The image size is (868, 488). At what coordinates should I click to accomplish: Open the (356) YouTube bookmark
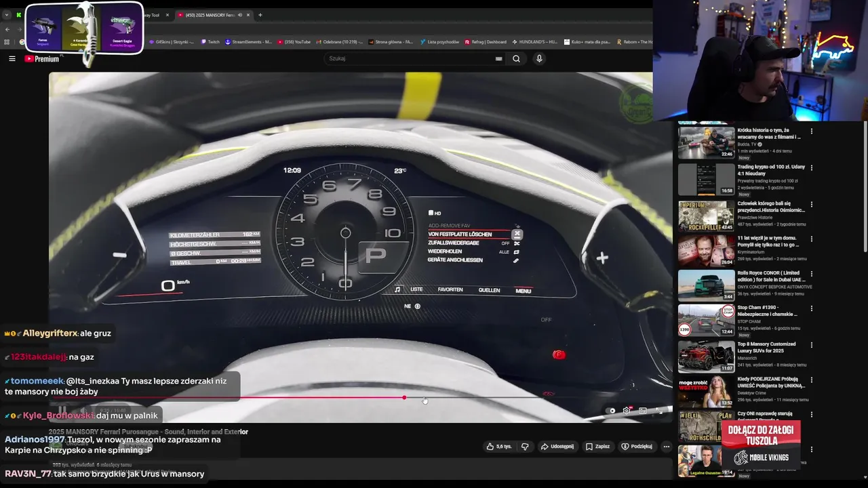click(294, 42)
